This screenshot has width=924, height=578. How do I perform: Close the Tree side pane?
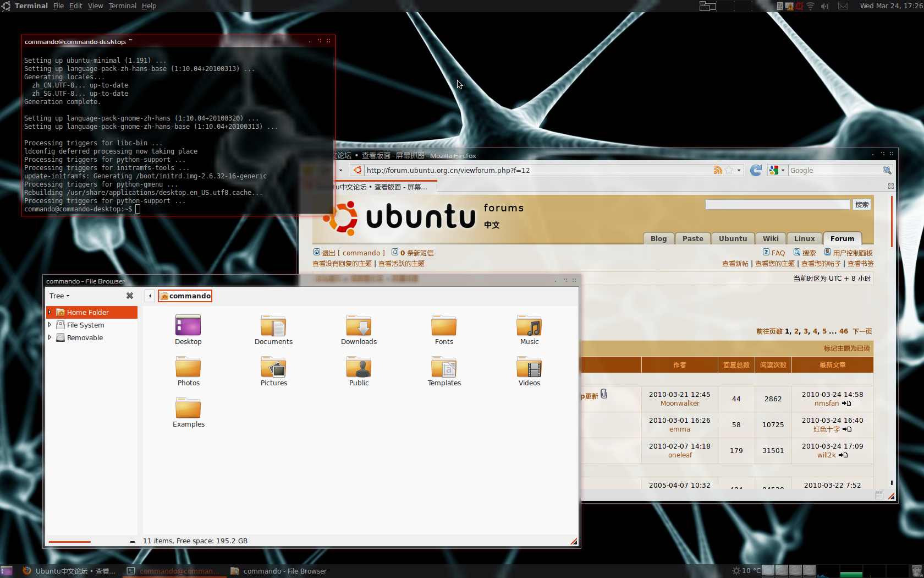point(130,296)
